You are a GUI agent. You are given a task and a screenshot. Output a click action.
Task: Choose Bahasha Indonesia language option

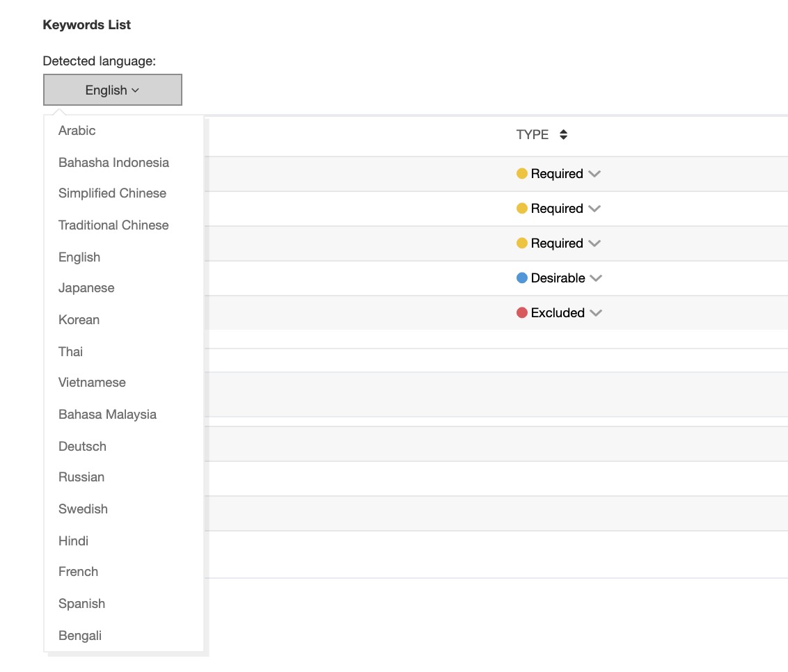click(113, 163)
